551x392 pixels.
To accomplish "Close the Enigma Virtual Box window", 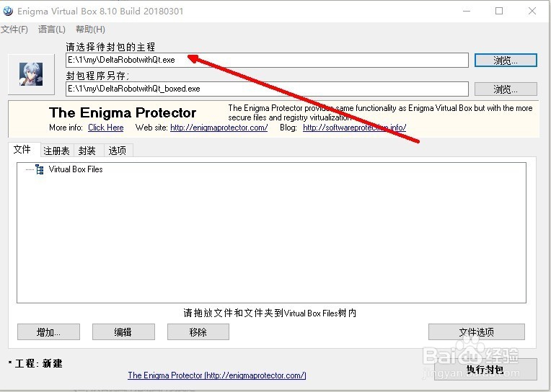I will [532, 11].
